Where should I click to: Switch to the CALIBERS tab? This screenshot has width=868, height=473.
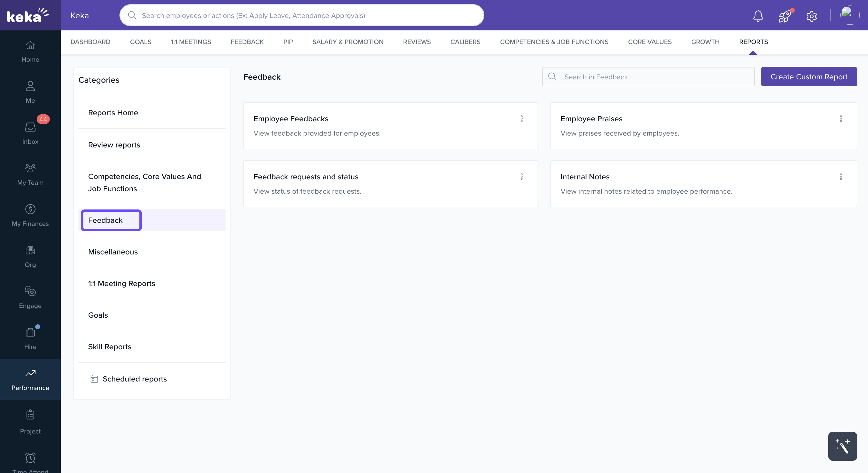(x=465, y=42)
